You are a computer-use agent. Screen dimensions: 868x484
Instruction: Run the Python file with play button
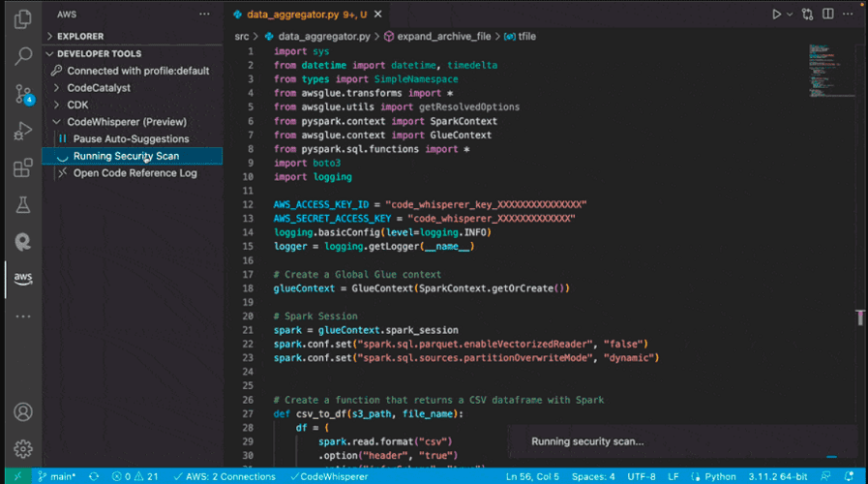coord(776,15)
